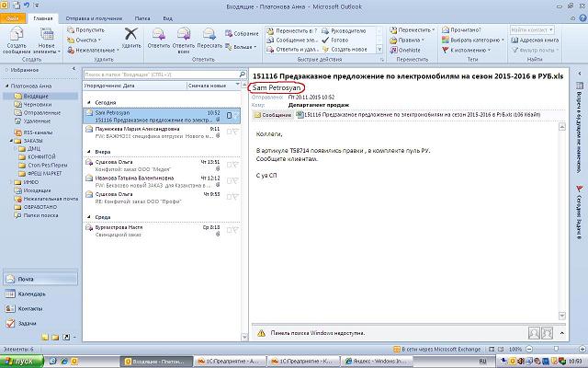Open the Новые элементы button
This screenshot has width=588, height=368.
point(47,40)
